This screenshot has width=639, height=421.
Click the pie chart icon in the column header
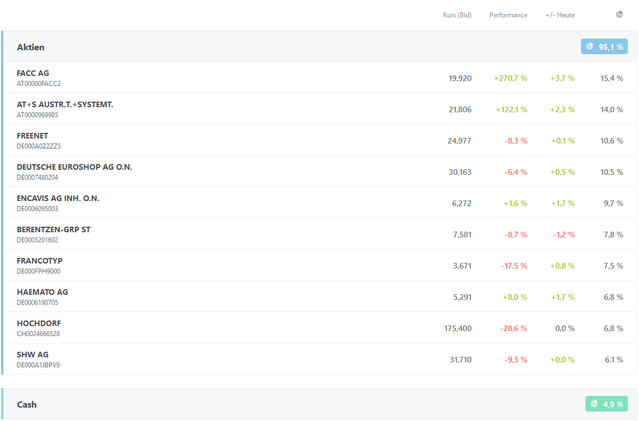coord(619,15)
